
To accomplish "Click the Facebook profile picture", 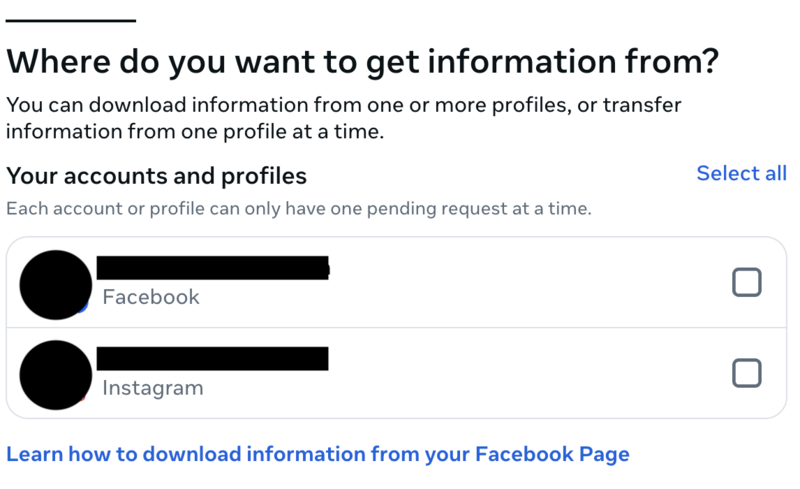I will (55, 284).
